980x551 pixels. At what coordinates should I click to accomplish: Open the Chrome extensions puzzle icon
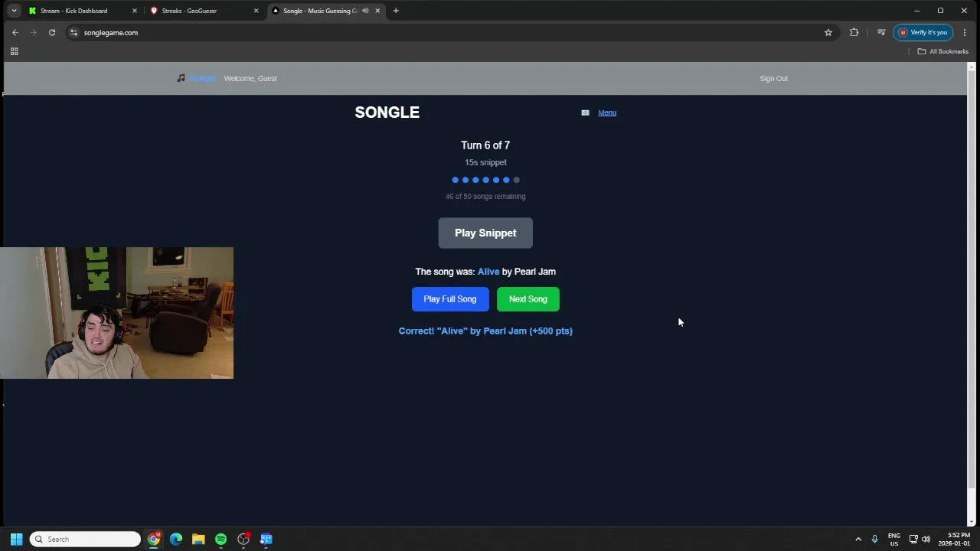point(854,32)
